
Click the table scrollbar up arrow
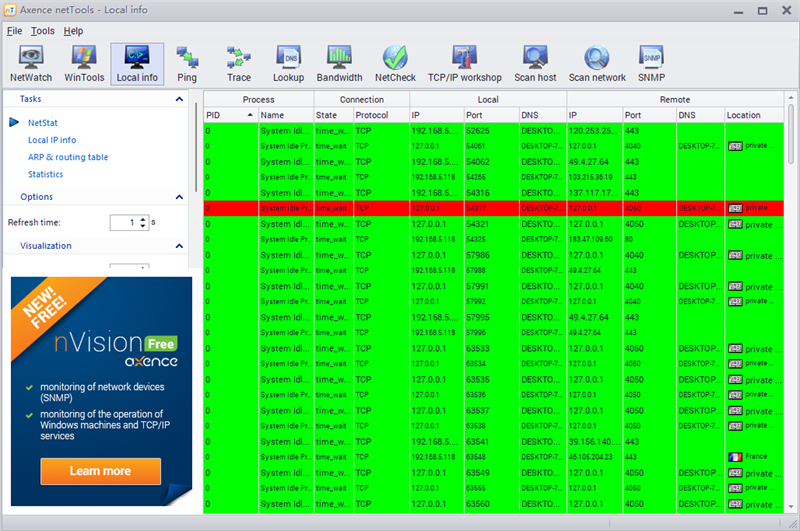click(791, 97)
